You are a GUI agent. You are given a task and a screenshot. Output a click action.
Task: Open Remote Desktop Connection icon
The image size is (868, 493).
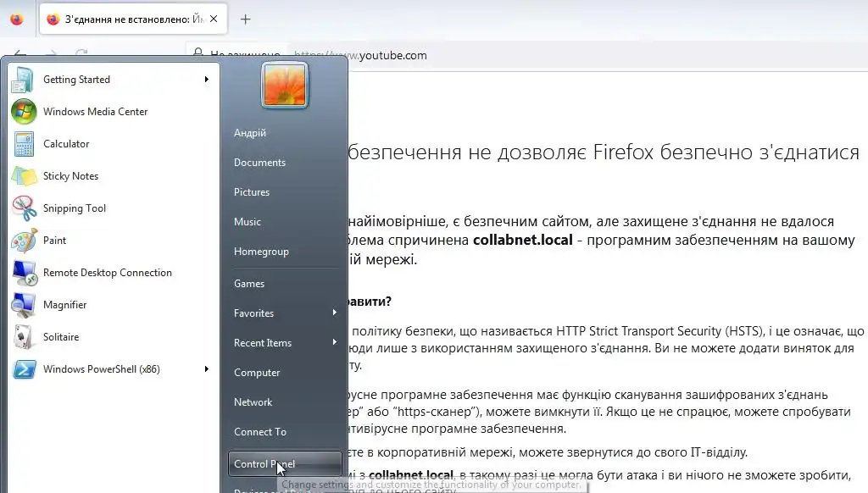(25, 273)
